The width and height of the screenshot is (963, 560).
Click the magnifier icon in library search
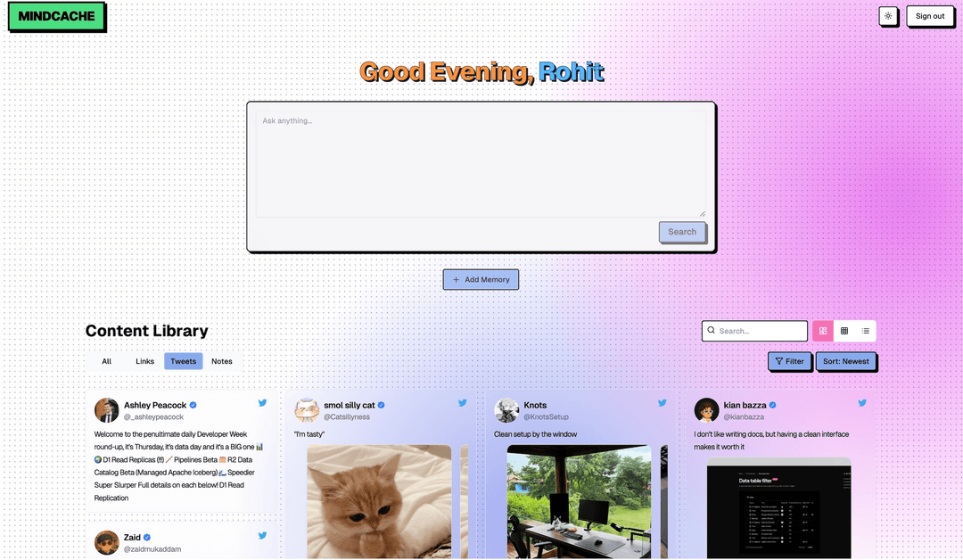tap(712, 330)
